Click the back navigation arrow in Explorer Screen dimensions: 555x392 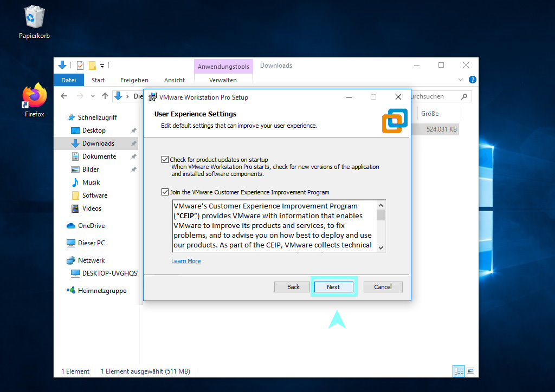[x=63, y=96]
